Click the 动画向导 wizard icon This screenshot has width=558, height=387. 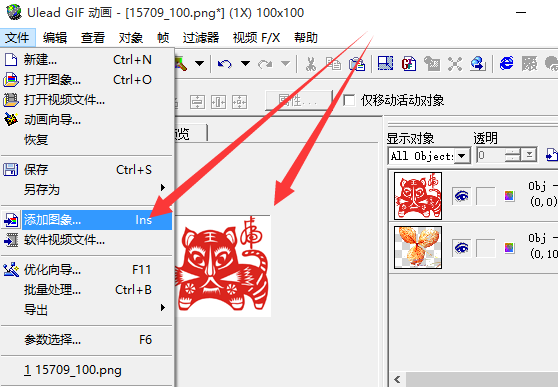(11, 119)
